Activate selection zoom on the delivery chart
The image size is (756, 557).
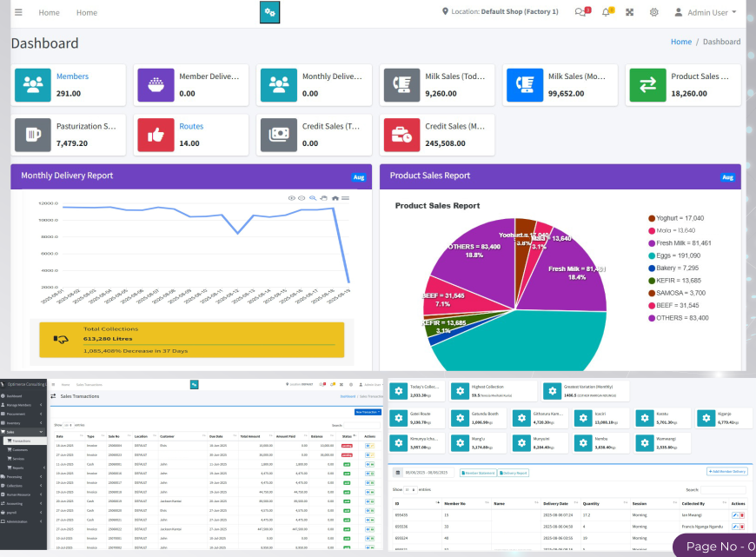[x=313, y=198]
